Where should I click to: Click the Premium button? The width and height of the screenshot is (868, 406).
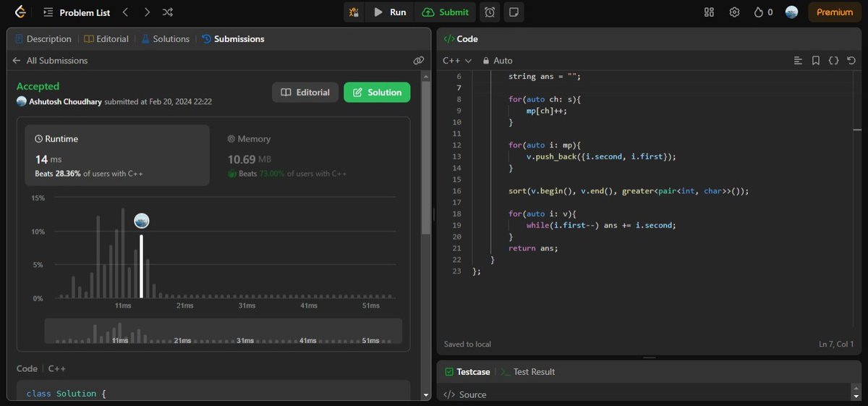tap(835, 12)
